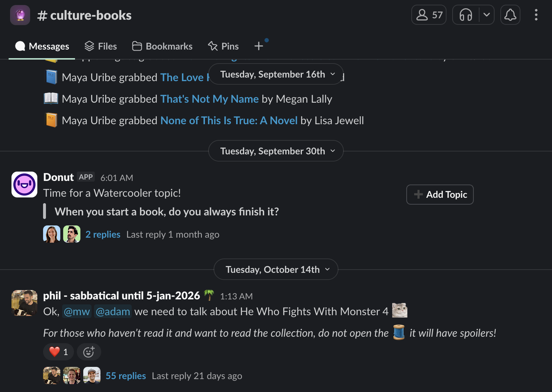Open the Donut app avatar
Image resolution: width=552 pixels, height=392 pixels.
(24, 185)
